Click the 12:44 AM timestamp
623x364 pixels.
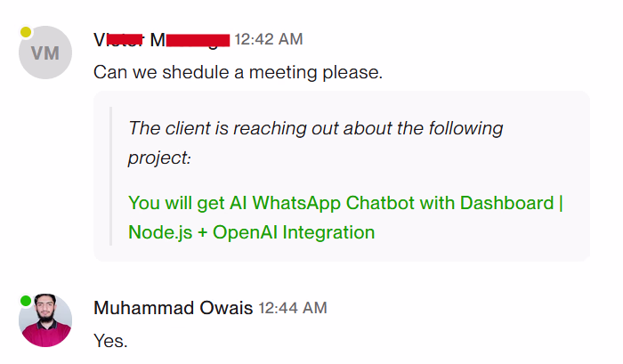(x=293, y=308)
